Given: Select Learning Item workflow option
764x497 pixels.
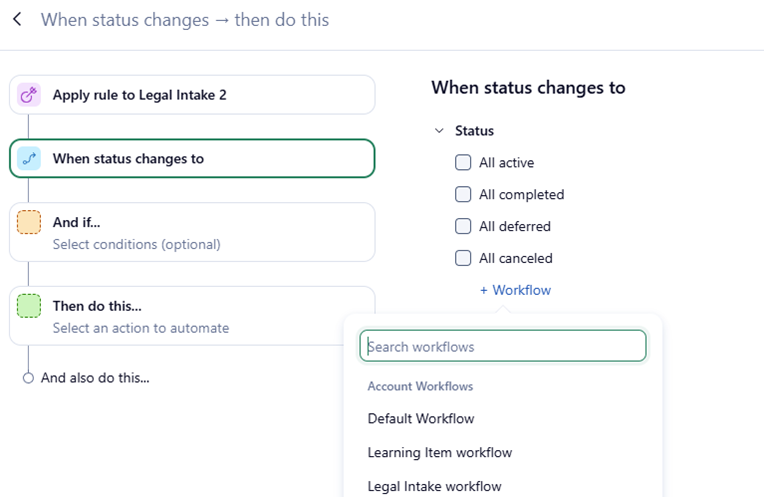Looking at the screenshot, I should tap(440, 452).
